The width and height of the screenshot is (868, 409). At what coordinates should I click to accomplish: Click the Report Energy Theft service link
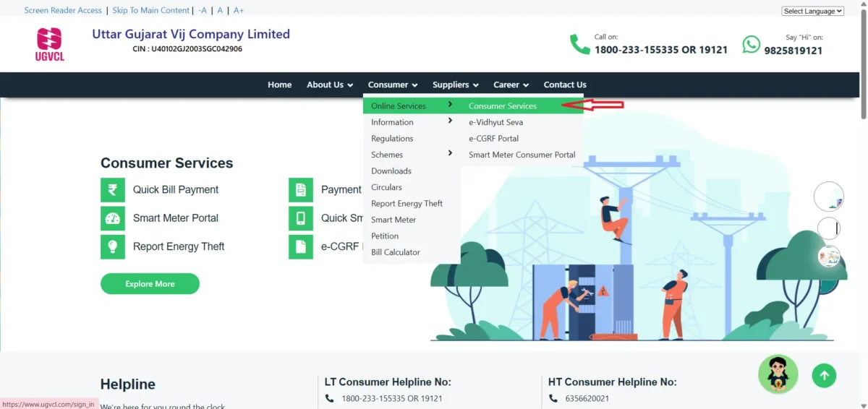click(x=179, y=246)
